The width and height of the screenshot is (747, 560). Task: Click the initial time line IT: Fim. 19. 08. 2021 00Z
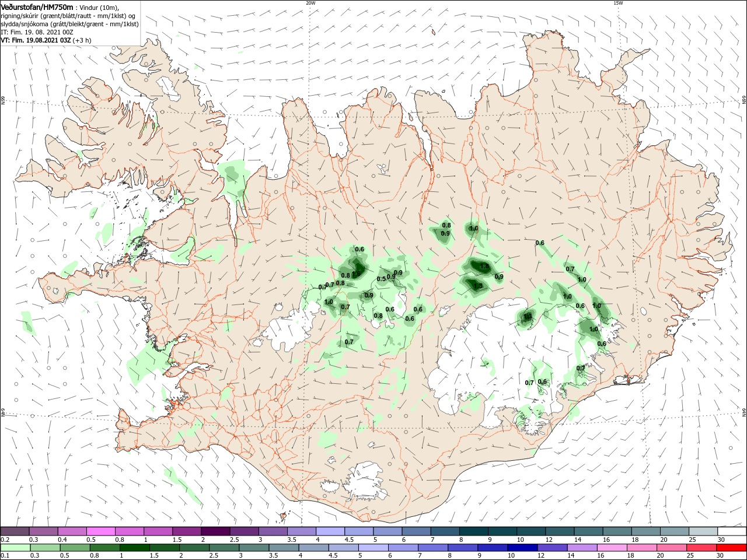tap(36, 32)
